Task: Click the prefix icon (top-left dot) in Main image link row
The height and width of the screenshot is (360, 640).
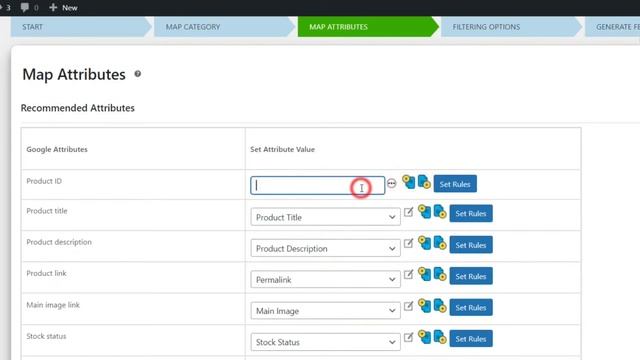Action: 424,305
